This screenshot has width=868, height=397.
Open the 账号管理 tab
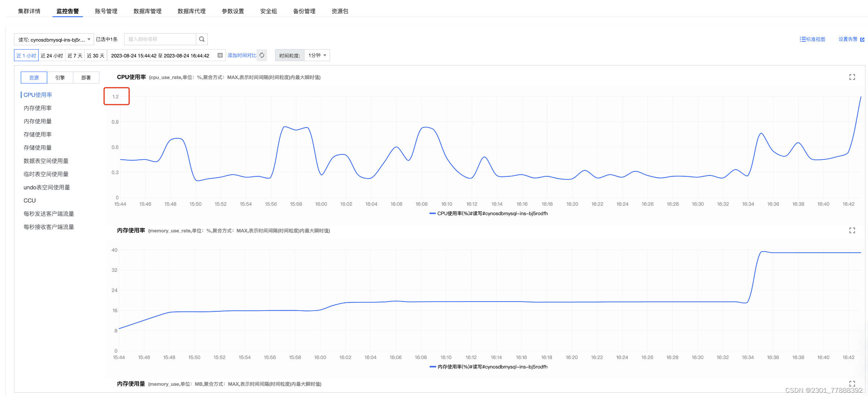click(x=106, y=11)
